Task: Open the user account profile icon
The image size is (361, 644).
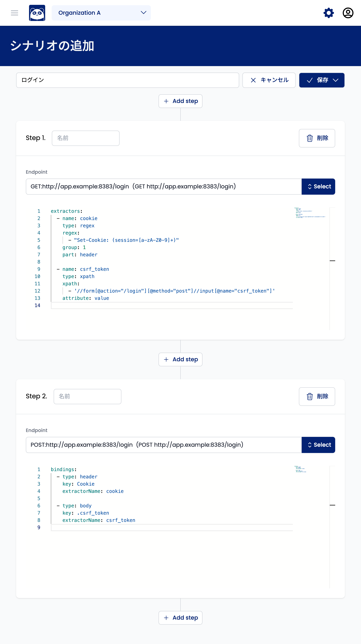Action: 348,13
